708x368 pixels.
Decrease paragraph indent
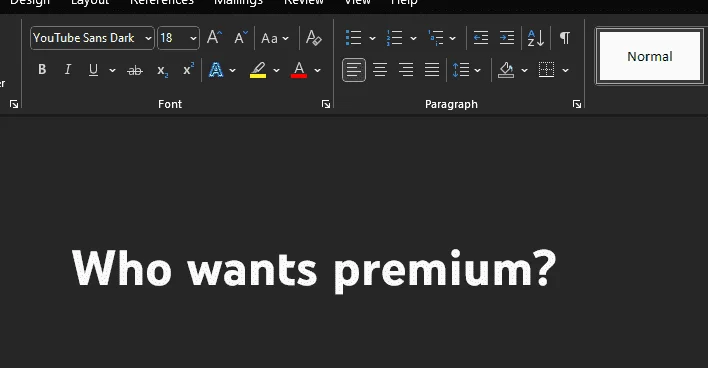point(481,38)
